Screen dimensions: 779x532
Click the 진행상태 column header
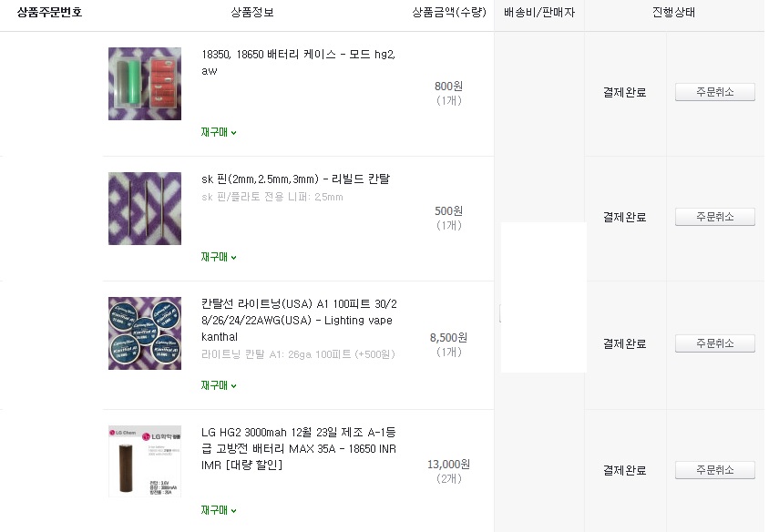(x=673, y=13)
